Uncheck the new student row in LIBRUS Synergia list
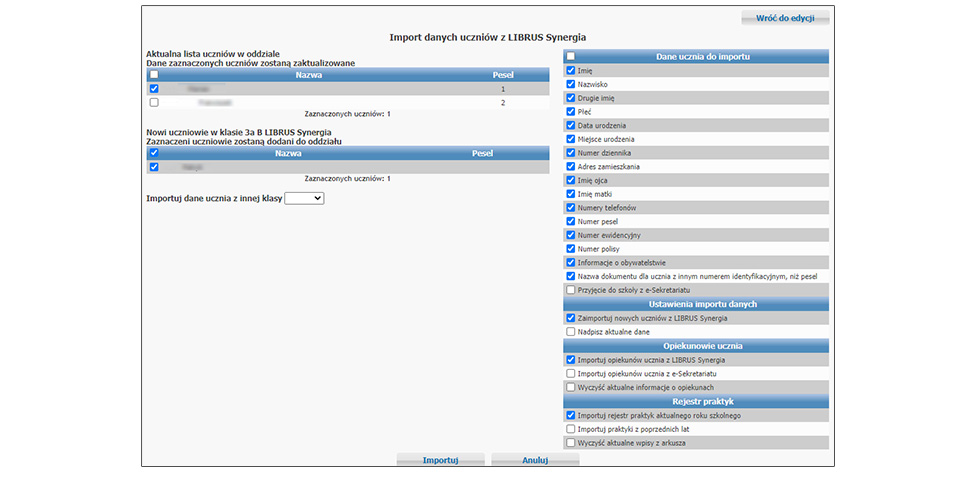This screenshot has width=975, height=478. [x=154, y=167]
